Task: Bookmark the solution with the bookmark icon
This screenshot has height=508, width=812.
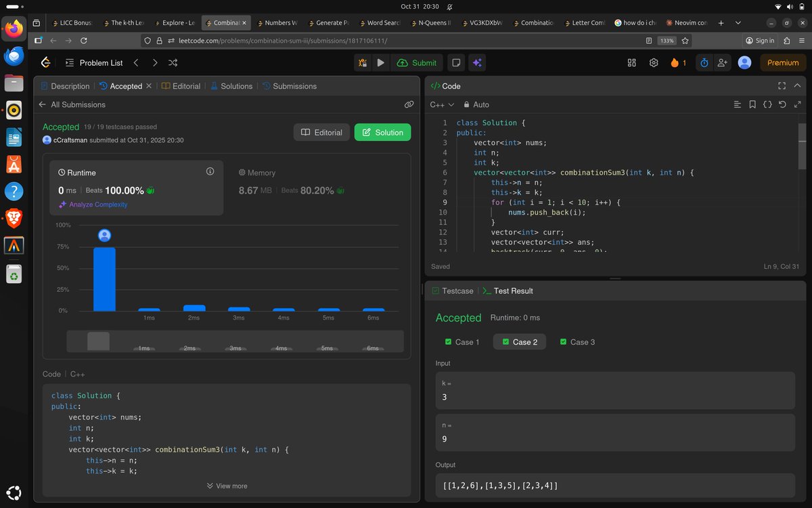Action: [x=752, y=104]
